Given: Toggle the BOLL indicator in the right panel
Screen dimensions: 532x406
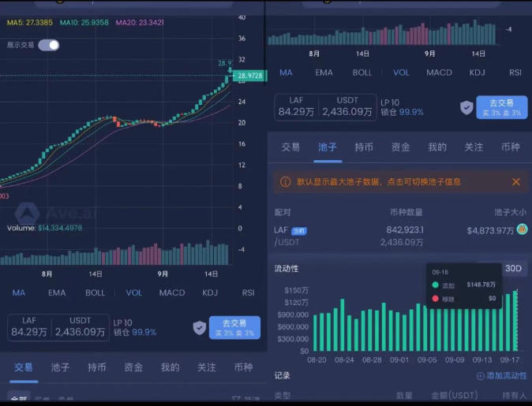Looking at the screenshot, I should click(362, 73).
